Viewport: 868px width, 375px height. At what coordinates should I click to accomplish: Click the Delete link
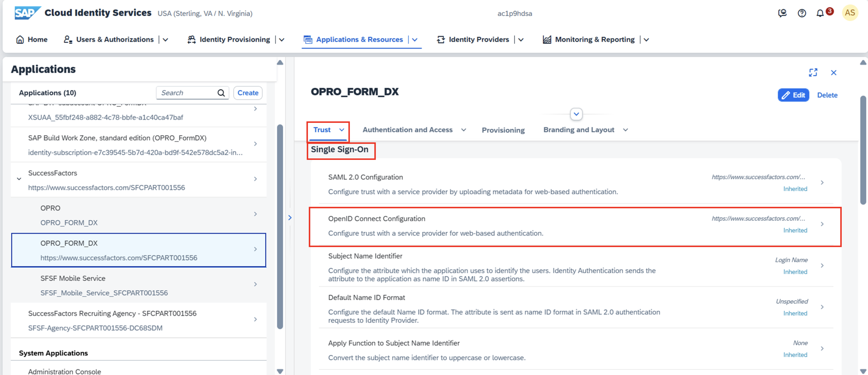827,95
